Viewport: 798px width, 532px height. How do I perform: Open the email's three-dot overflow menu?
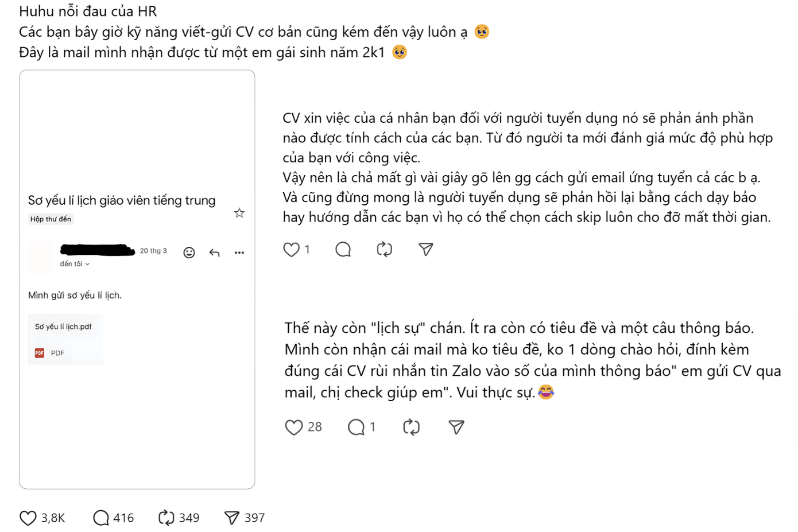click(239, 253)
